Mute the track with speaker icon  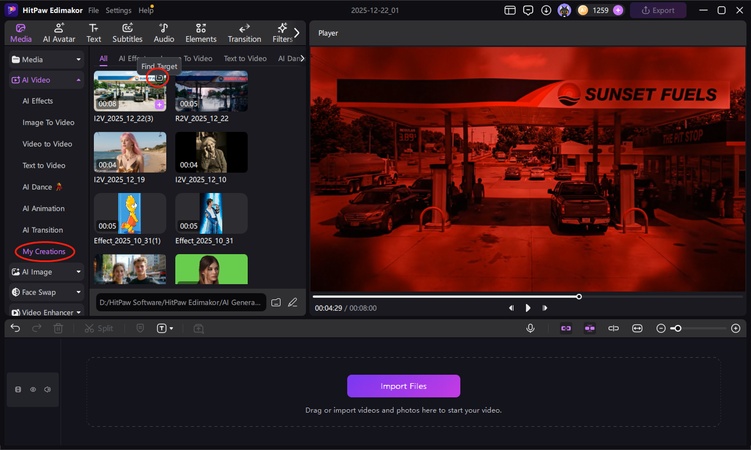tap(47, 389)
